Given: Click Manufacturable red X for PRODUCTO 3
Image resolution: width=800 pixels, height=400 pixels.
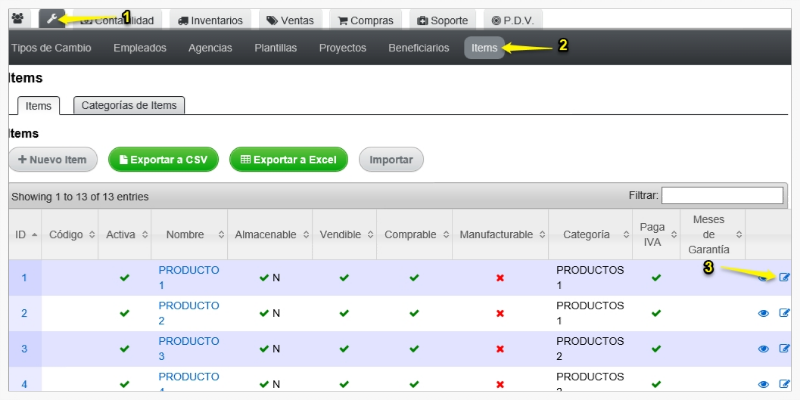Looking at the screenshot, I should pos(500,349).
